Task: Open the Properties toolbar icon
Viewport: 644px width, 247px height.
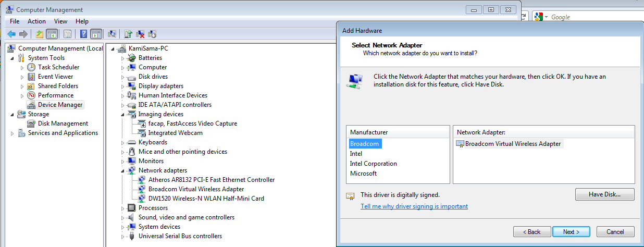Action: pos(67,34)
